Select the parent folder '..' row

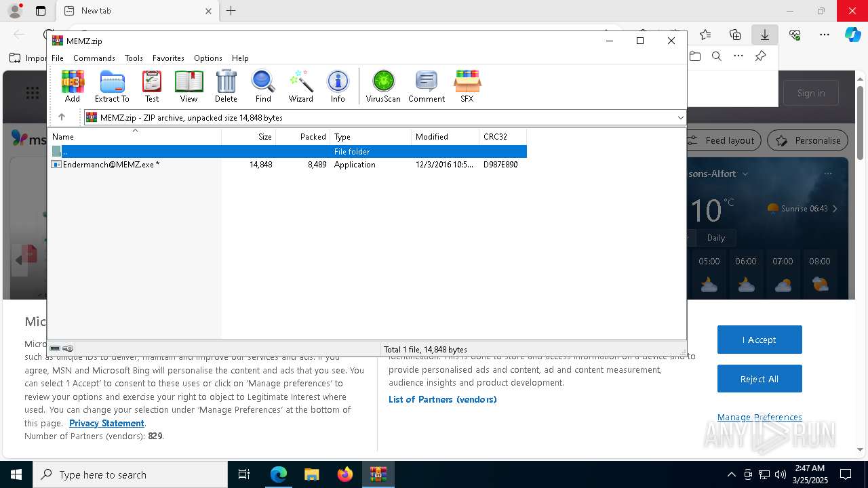click(x=288, y=152)
